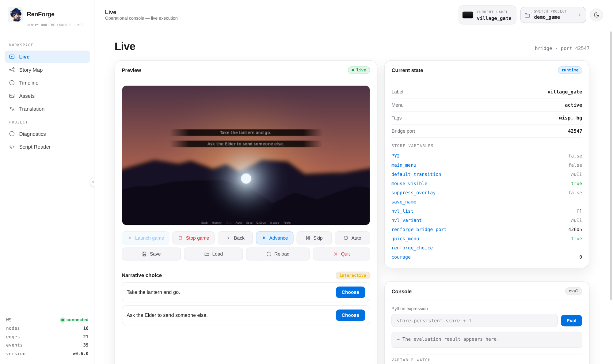Reload the game script
The image size is (613, 364).
278,254
